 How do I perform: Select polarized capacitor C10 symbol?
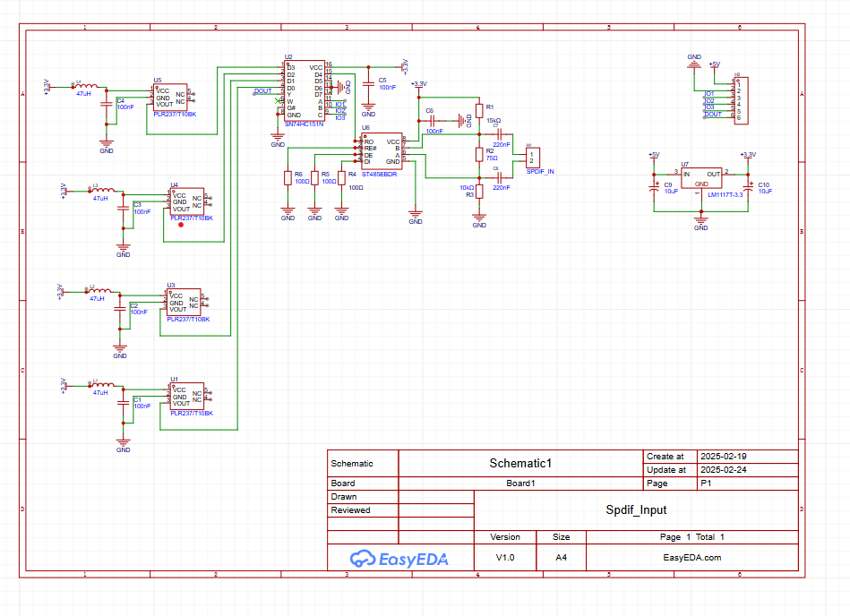coord(748,187)
